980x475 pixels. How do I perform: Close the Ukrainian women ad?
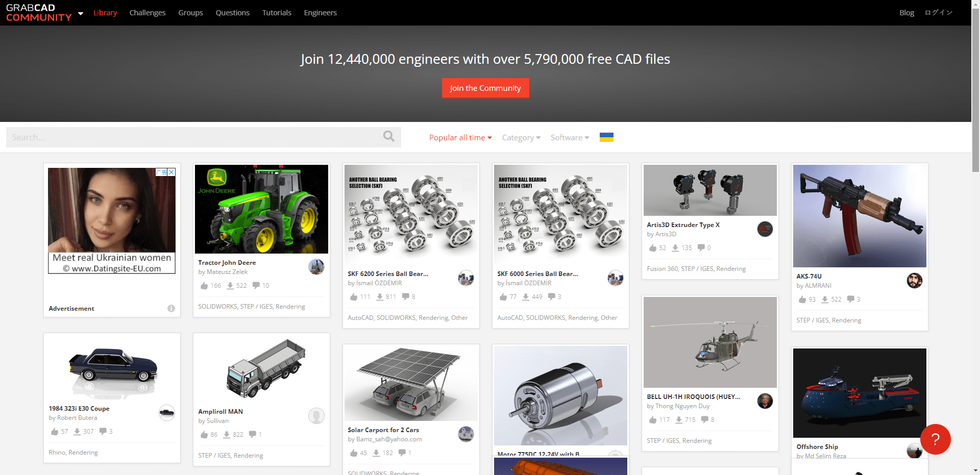click(171, 172)
